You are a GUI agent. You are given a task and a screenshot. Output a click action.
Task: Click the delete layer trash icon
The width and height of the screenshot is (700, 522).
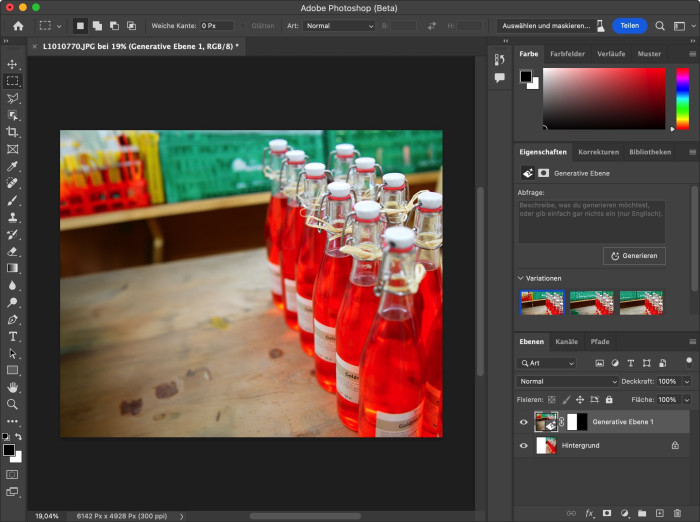point(677,513)
